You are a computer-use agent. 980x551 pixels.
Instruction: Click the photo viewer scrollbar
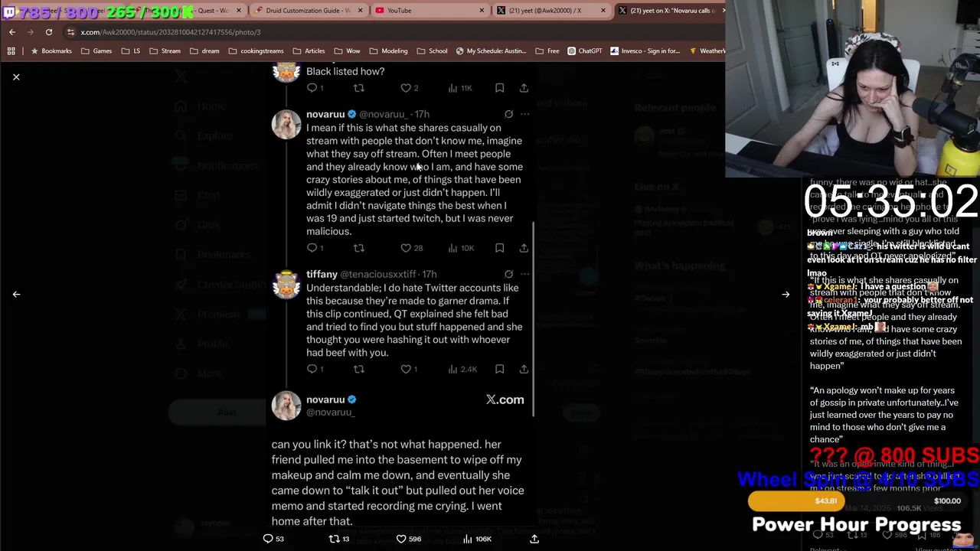pyautogui.click(x=534, y=319)
